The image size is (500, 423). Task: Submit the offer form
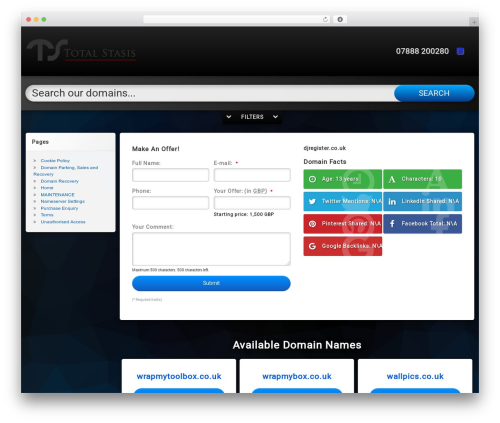[211, 283]
